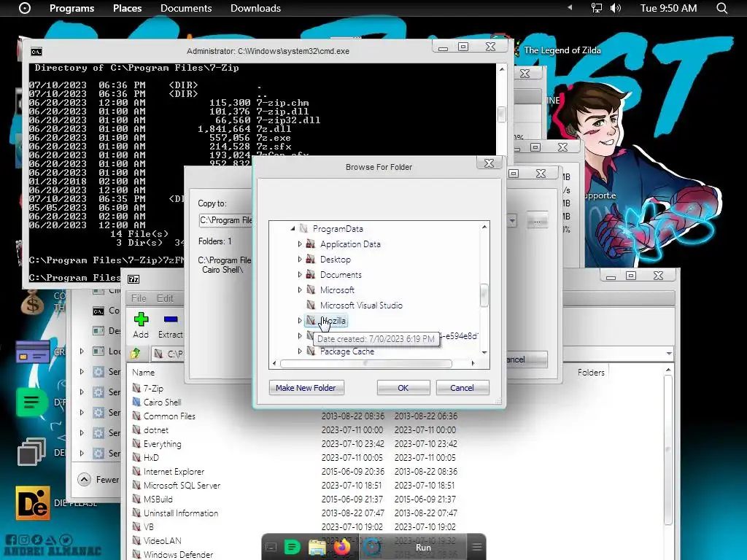The height and width of the screenshot is (560, 747).
Task: Click Make New Folder button
Action: click(306, 388)
